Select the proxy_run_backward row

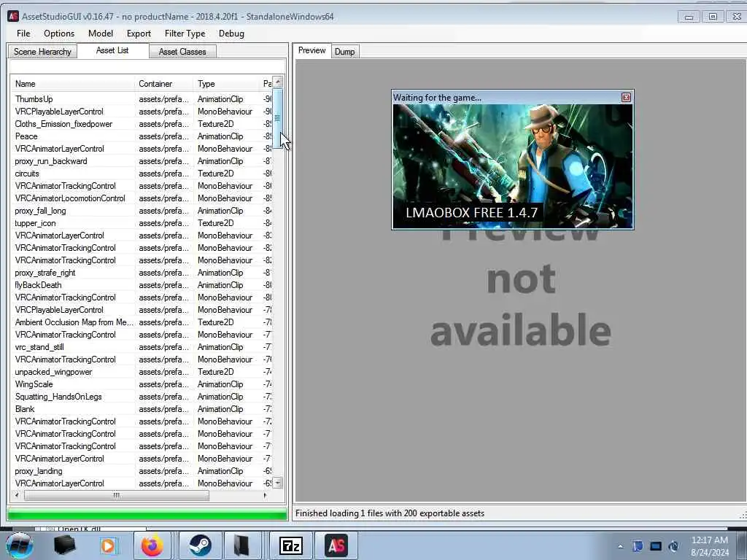point(142,161)
